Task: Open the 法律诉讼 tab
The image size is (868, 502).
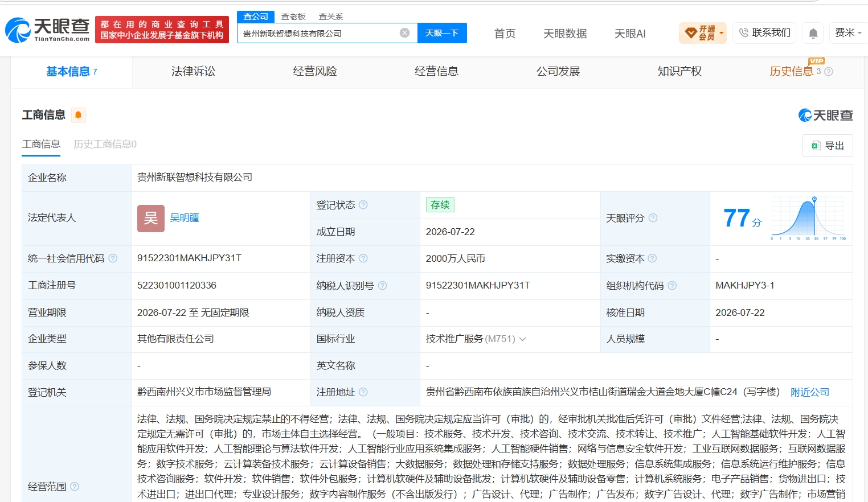Action: click(193, 72)
